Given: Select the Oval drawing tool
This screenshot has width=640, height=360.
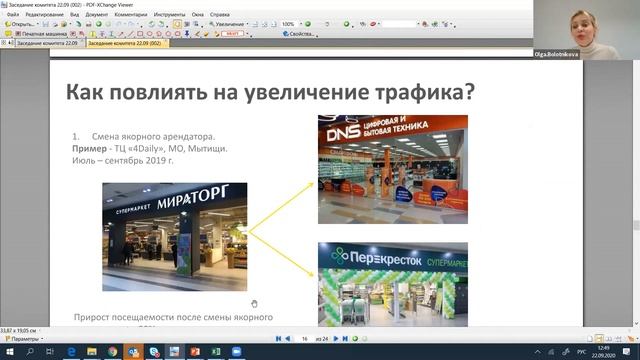Looking at the screenshot, I should pyautogui.click(x=149, y=33).
